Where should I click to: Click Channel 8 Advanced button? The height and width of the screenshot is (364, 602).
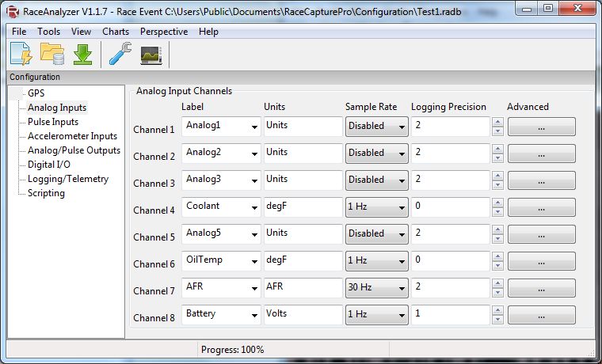(541, 314)
